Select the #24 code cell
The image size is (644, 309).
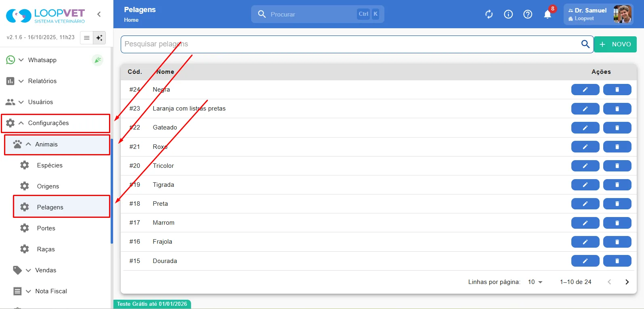pos(135,90)
